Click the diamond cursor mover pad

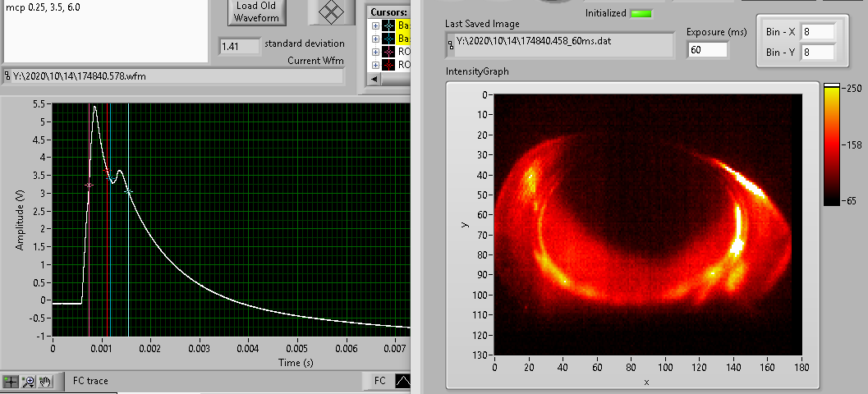(x=331, y=12)
